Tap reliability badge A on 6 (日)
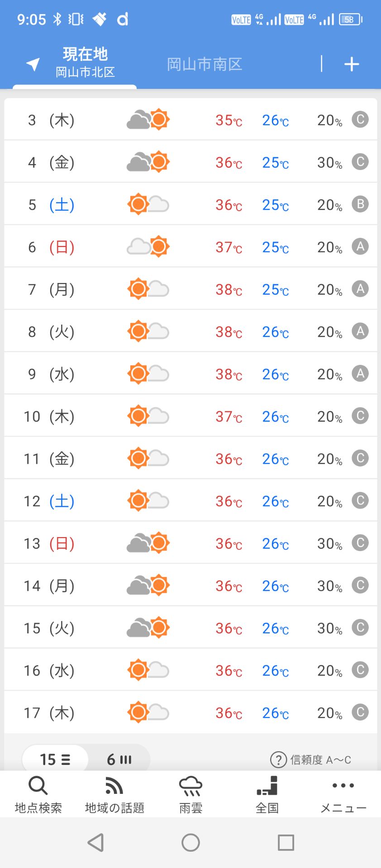Image resolution: width=381 pixels, height=868 pixels. point(360,246)
